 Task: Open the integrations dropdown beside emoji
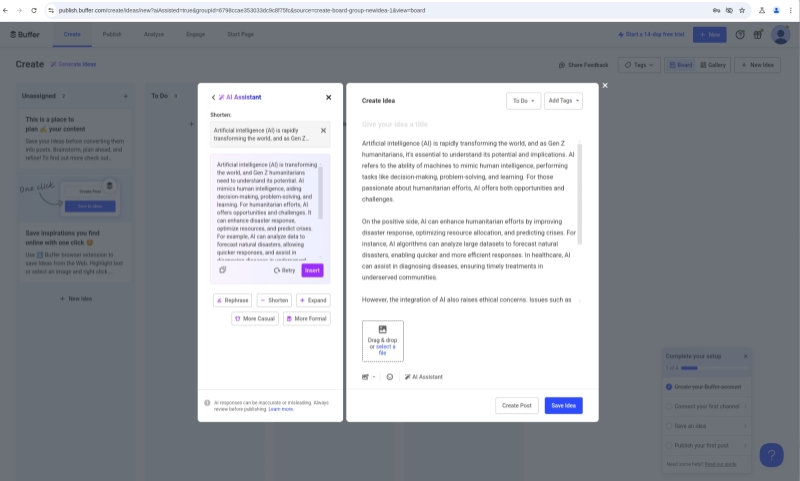pos(368,377)
